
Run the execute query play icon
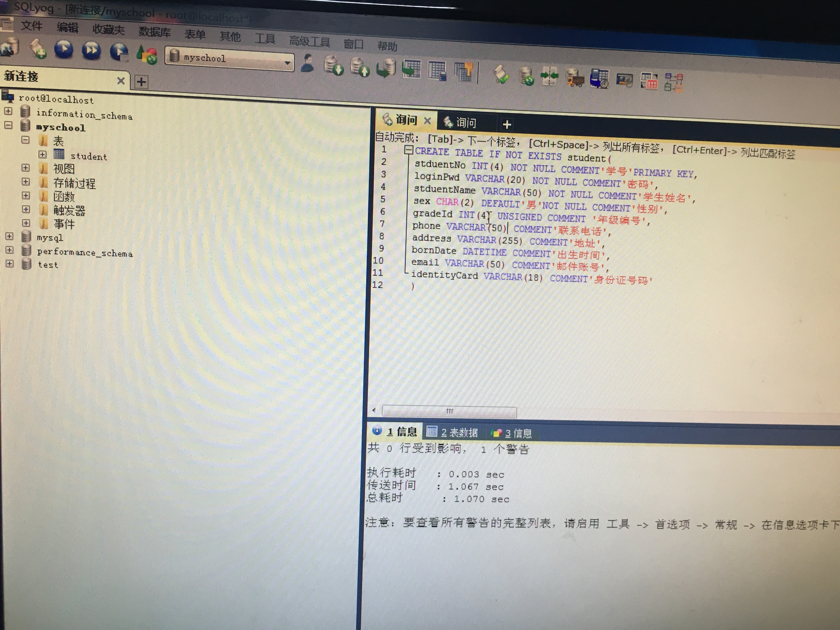(x=63, y=49)
